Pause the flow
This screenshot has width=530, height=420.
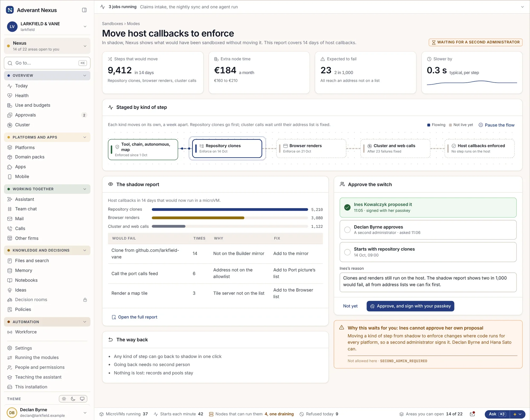tap(496, 125)
